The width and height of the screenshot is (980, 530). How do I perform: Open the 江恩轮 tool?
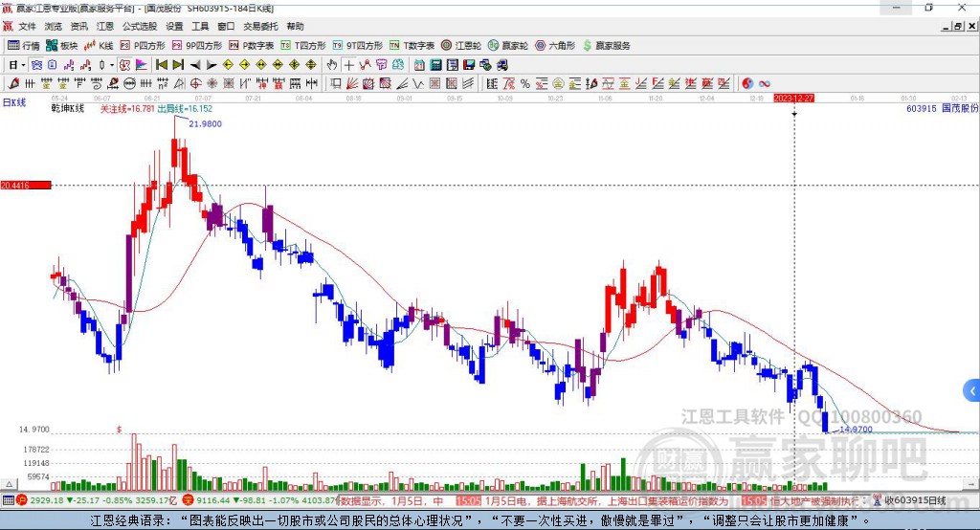pyautogui.click(x=461, y=46)
